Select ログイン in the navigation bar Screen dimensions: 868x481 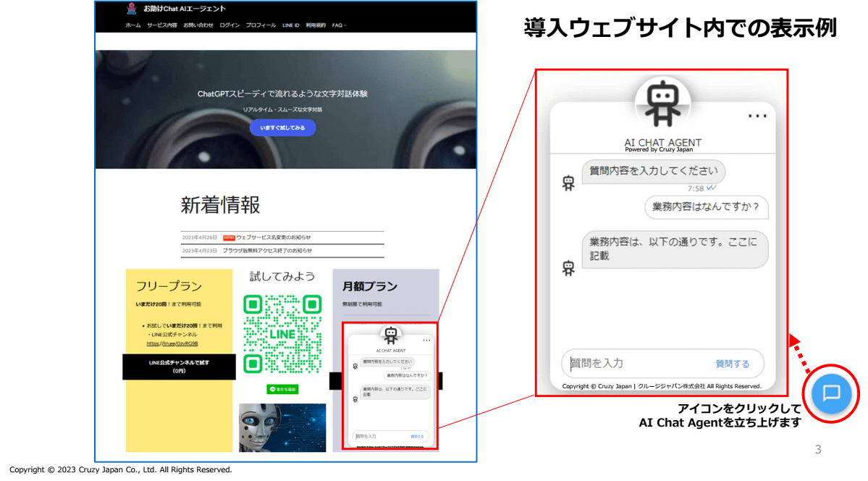(x=229, y=25)
